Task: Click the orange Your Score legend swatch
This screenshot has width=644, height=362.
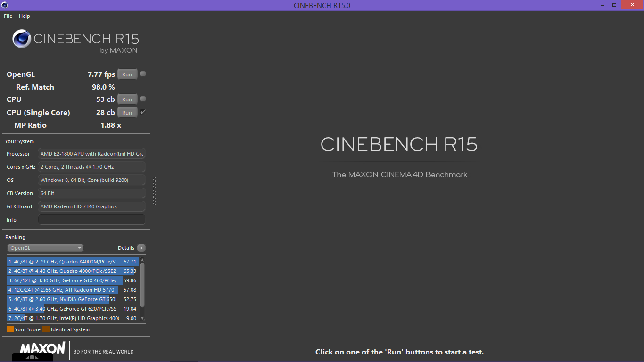Action: tap(10, 329)
